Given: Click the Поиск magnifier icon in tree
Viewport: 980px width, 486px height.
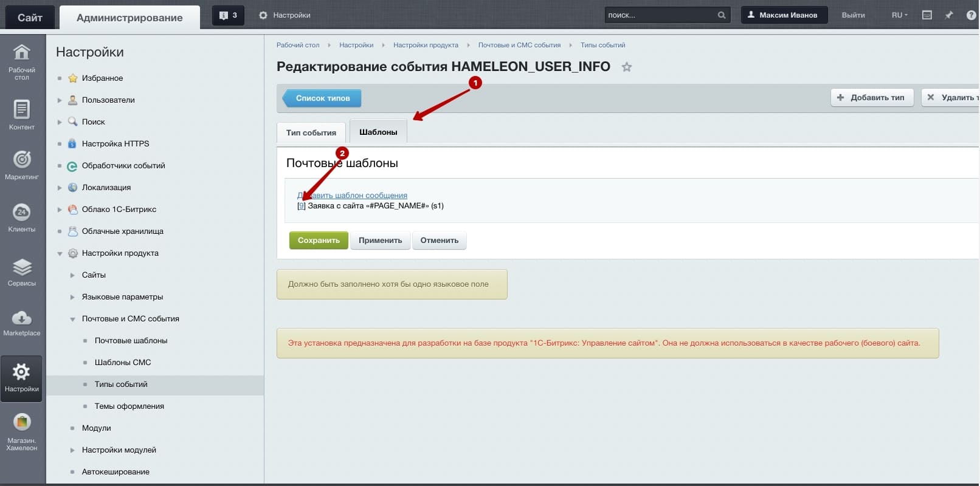Looking at the screenshot, I should point(73,122).
